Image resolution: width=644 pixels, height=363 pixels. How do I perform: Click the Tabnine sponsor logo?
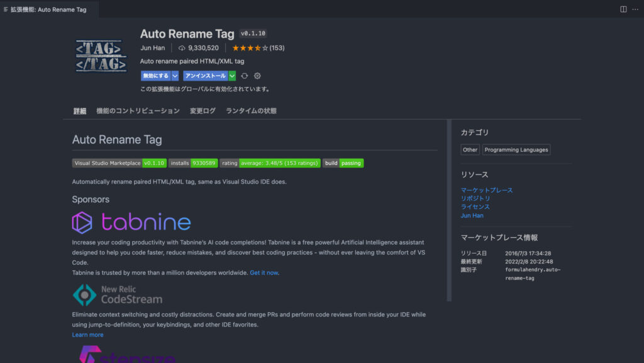pyautogui.click(x=131, y=223)
